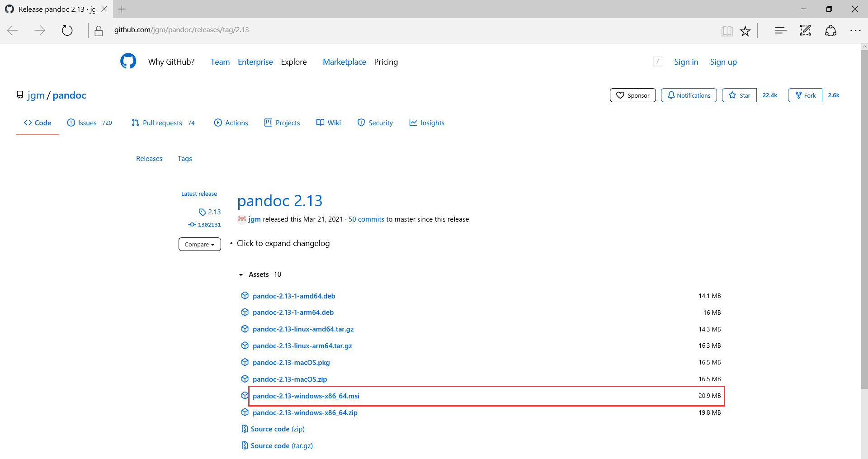Open the Pull requests tab
This screenshot has width=868, height=459.
pyautogui.click(x=163, y=123)
